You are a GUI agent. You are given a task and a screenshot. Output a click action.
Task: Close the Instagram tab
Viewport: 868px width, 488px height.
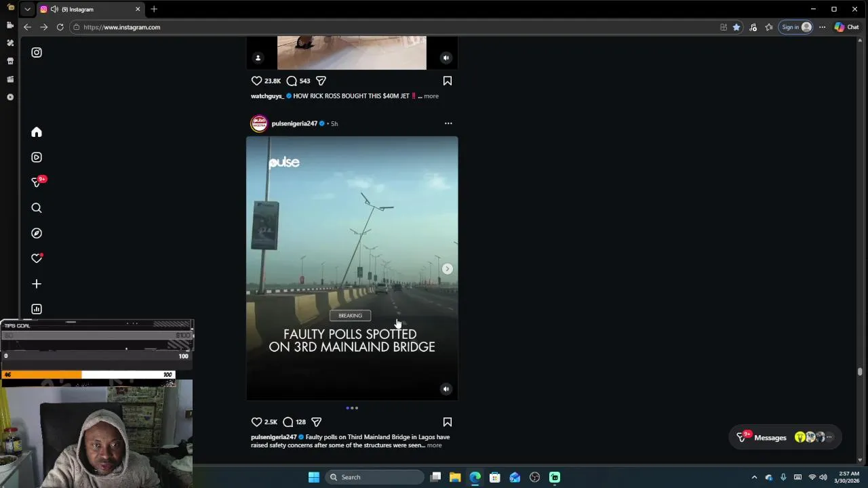coord(138,9)
